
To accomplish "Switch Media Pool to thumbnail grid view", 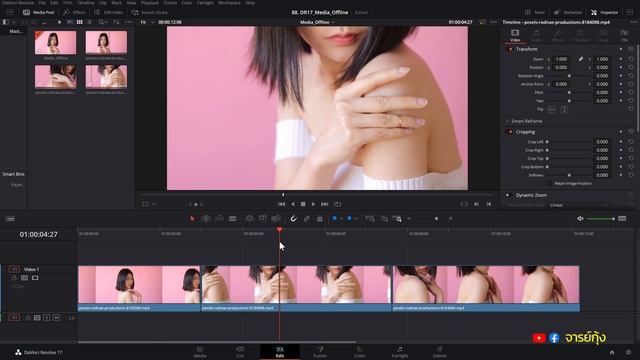I will 80,22.
